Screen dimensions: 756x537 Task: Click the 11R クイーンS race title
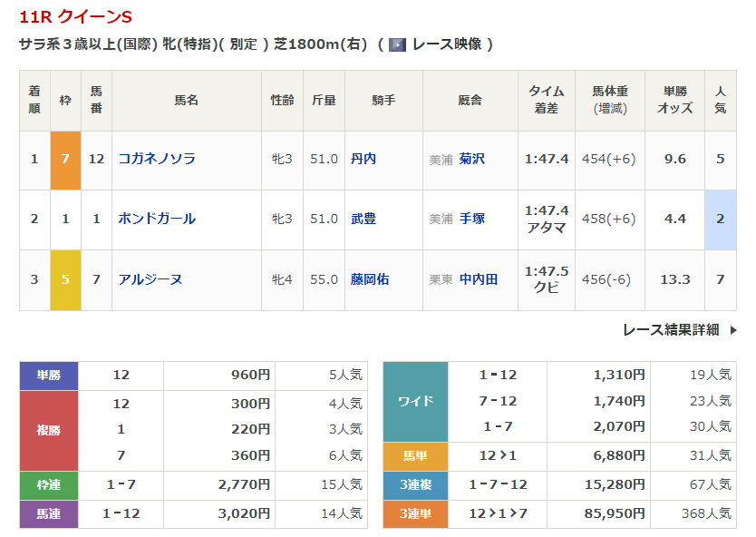click(75, 16)
